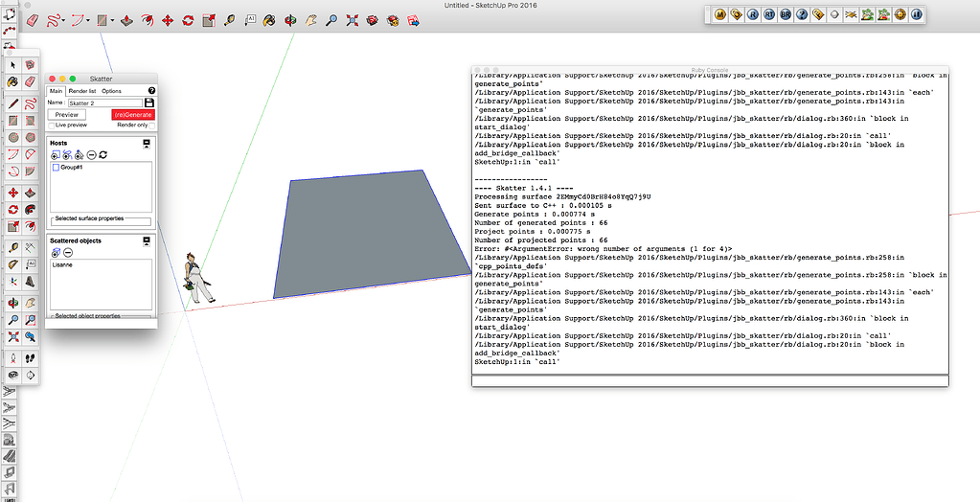This screenshot has height=502, width=980.
Task: Select the Tape Measure tool in top toolbar
Action: coord(229,21)
